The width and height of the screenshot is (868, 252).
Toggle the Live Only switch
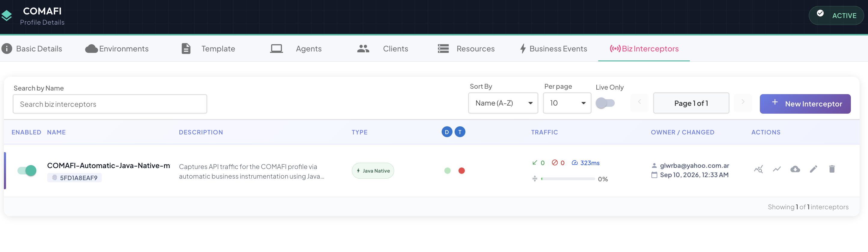click(x=605, y=103)
